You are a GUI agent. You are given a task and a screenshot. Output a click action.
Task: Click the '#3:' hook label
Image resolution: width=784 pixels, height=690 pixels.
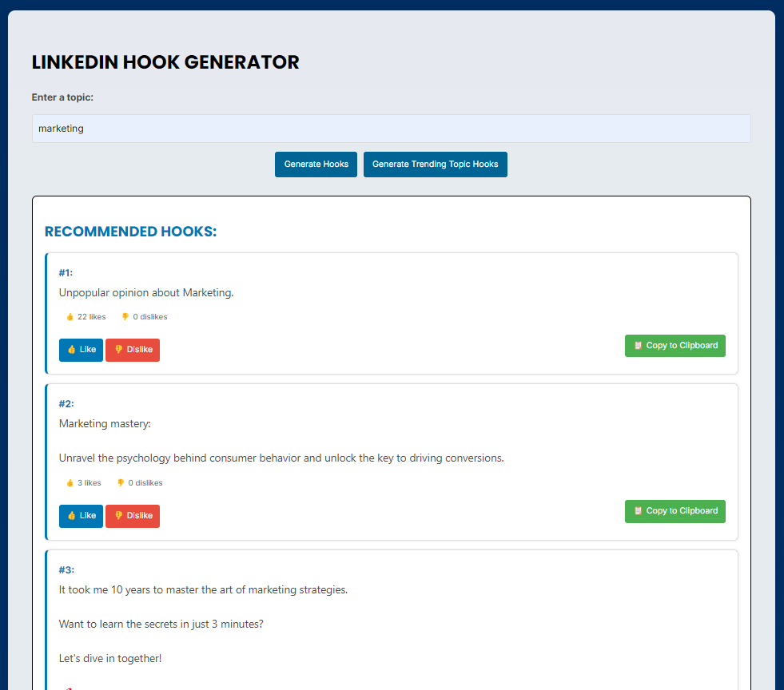(66, 570)
